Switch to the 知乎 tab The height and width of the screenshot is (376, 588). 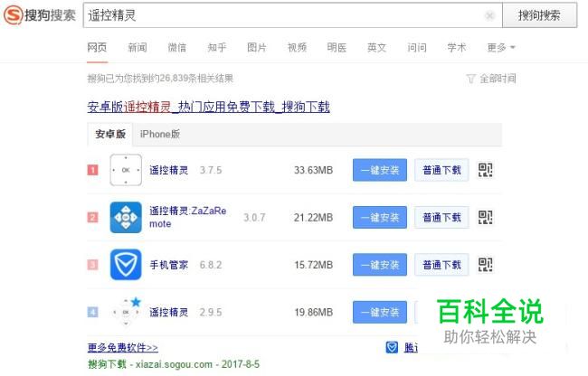point(217,48)
